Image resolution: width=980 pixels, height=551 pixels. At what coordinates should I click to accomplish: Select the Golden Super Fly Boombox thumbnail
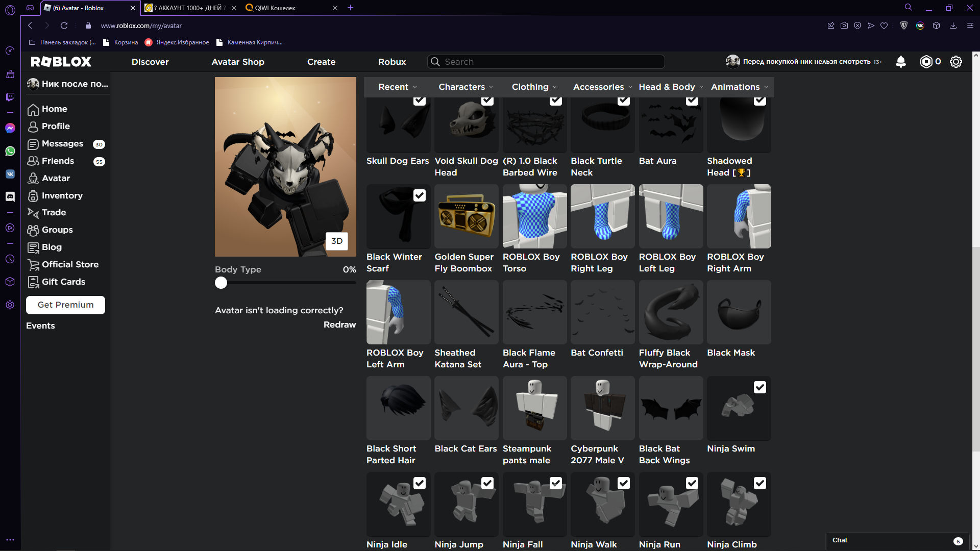pos(467,216)
